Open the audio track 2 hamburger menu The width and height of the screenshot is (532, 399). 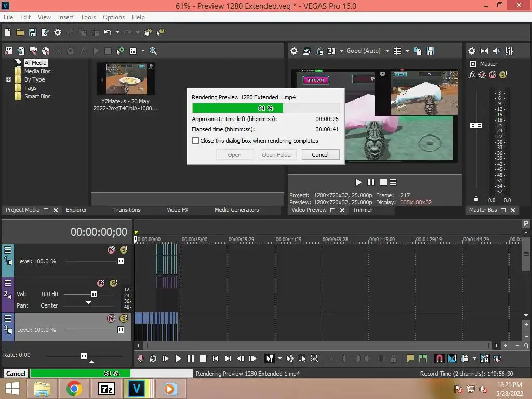click(7, 283)
